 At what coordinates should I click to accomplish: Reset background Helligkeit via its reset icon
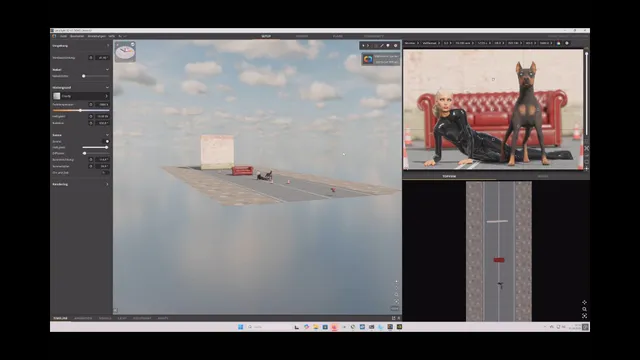point(91,117)
